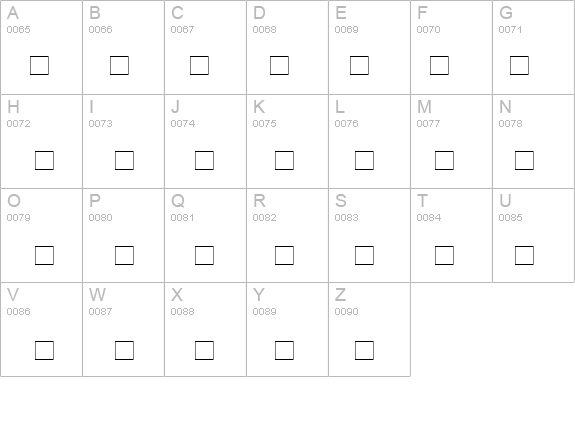Click the code 0077 under letter M

(428, 124)
